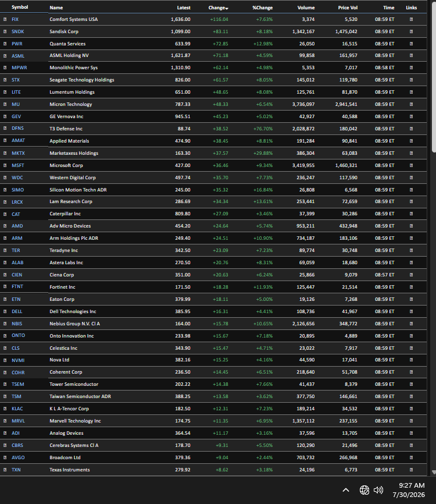Image resolution: width=436 pixels, height=504 pixels.
Task: Click the small icon left of FTNT symbol
Action: 5,287
